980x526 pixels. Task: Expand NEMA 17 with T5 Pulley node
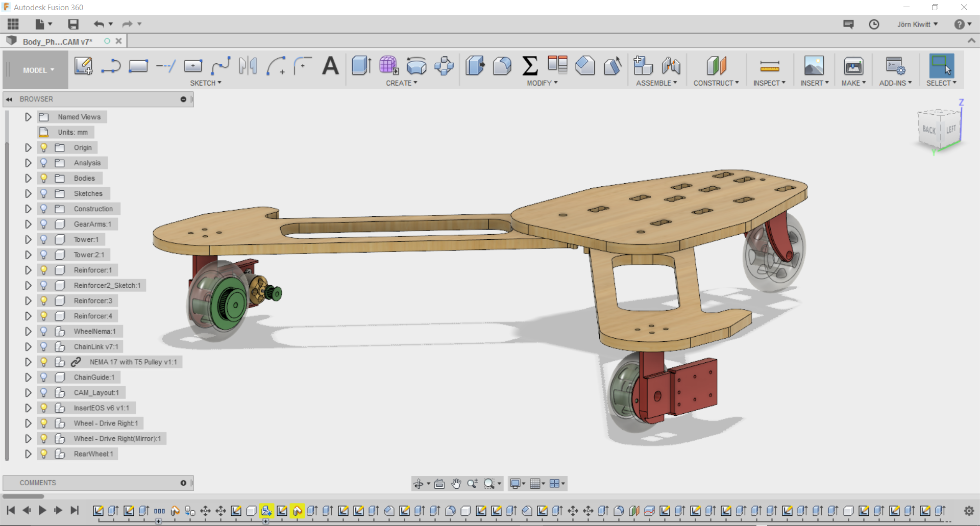coord(28,362)
